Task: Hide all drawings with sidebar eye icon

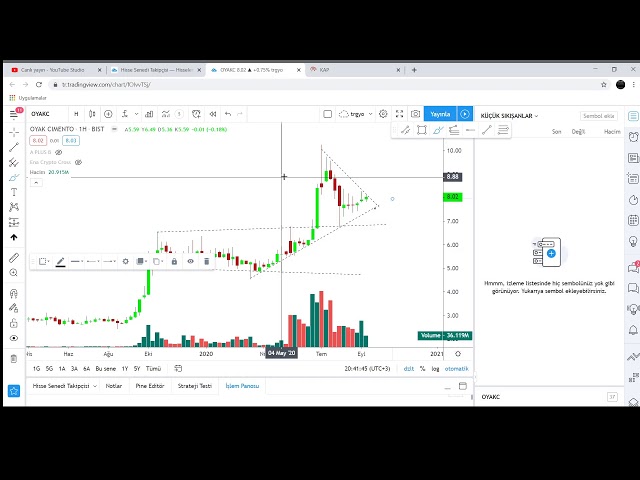Action: pyautogui.click(x=14, y=338)
